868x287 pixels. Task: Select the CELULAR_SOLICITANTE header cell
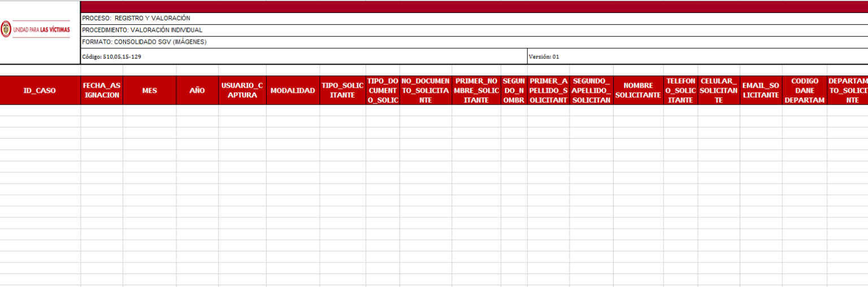[x=718, y=90]
